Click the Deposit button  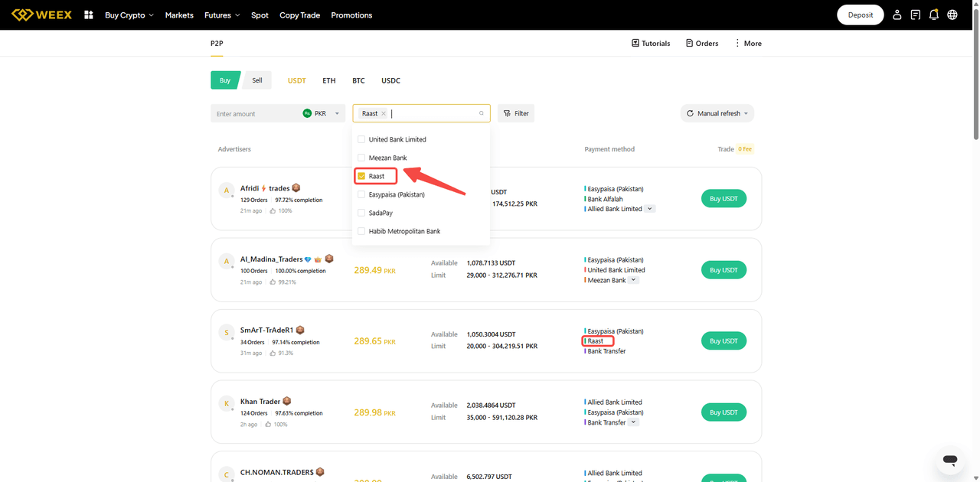tap(861, 15)
